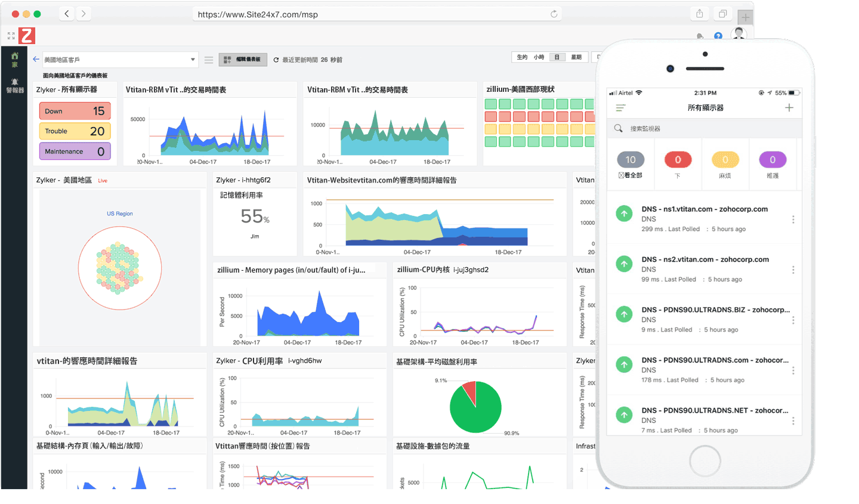Tap the plus icon in phone header

[789, 107]
